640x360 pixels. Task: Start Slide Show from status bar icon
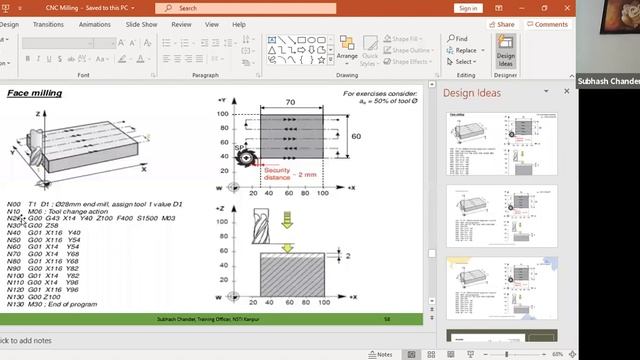coord(470,354)
